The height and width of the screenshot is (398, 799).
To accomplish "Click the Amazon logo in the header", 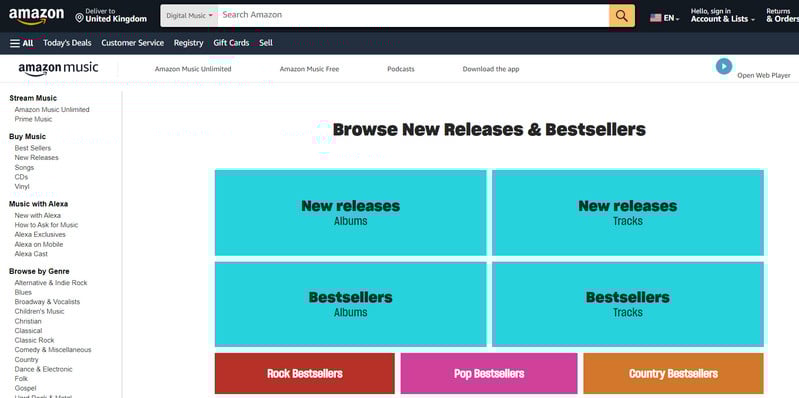I will pyautogui.click(x=36, y=16).
